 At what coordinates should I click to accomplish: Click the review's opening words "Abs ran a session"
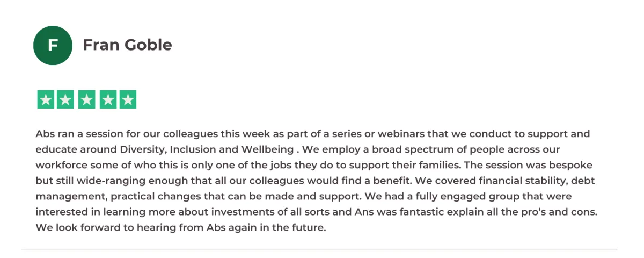click(x=70, y=133)
